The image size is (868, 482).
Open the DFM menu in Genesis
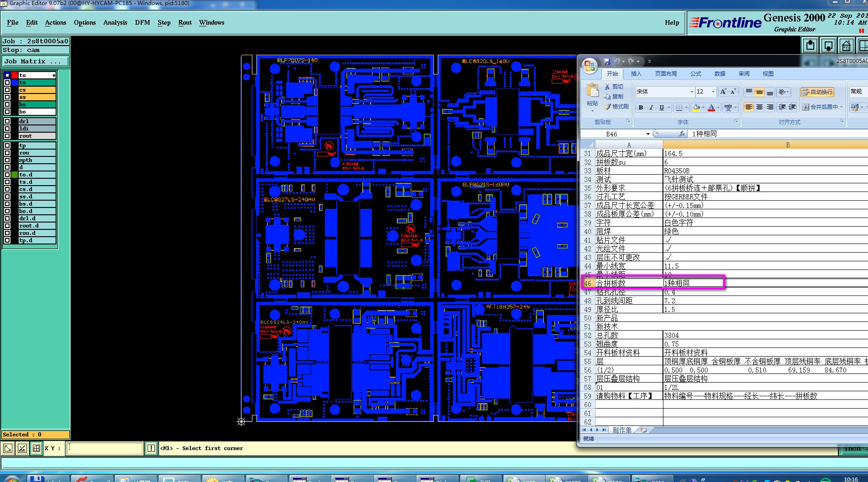[x=143, y=22]
